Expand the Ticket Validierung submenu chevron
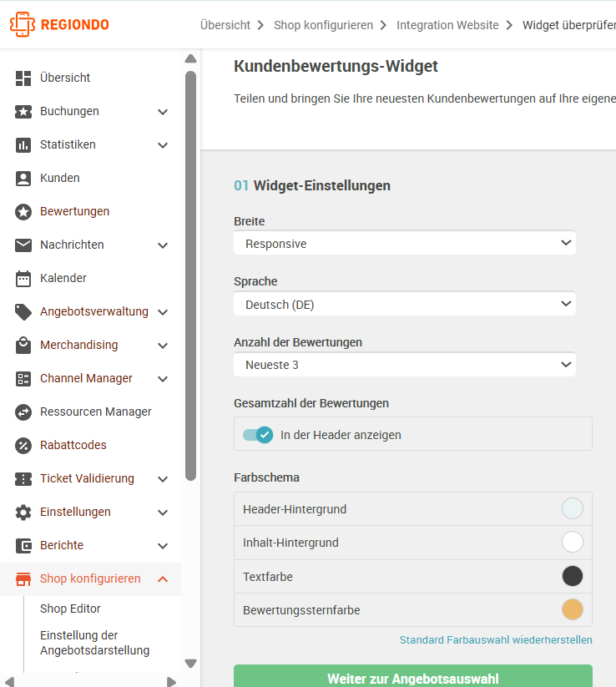The height and width of the screenshot is (687, 616). pyautogui.click(x=163, y=479)
